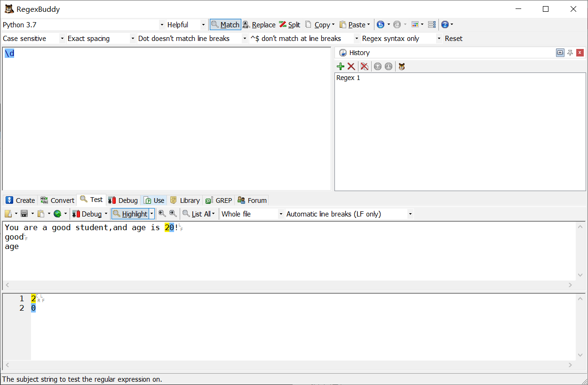Click highlighted 20 in the test text
588x385 pixels.
pyautogui.click(x=169, y=228)
